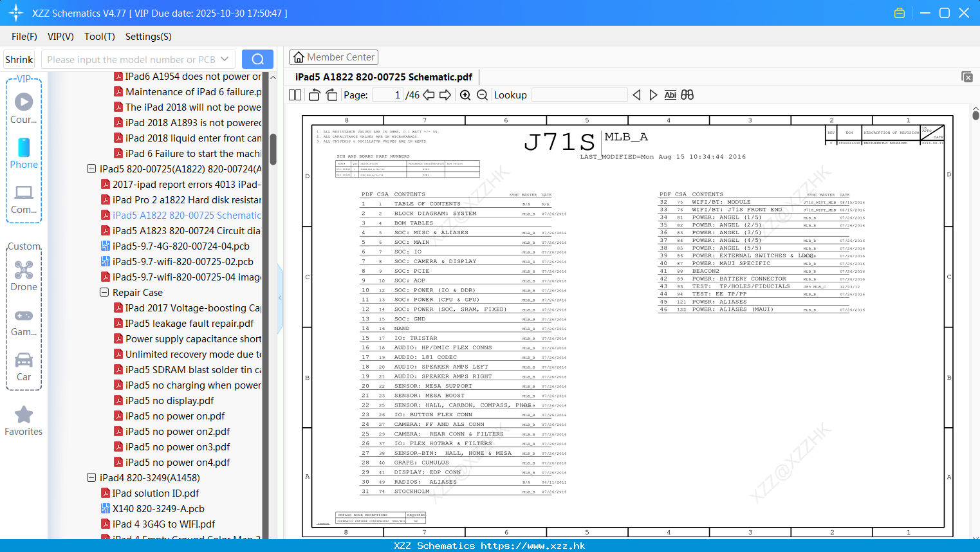
Task: Click the Lookup text field
Action: point(580,95)
